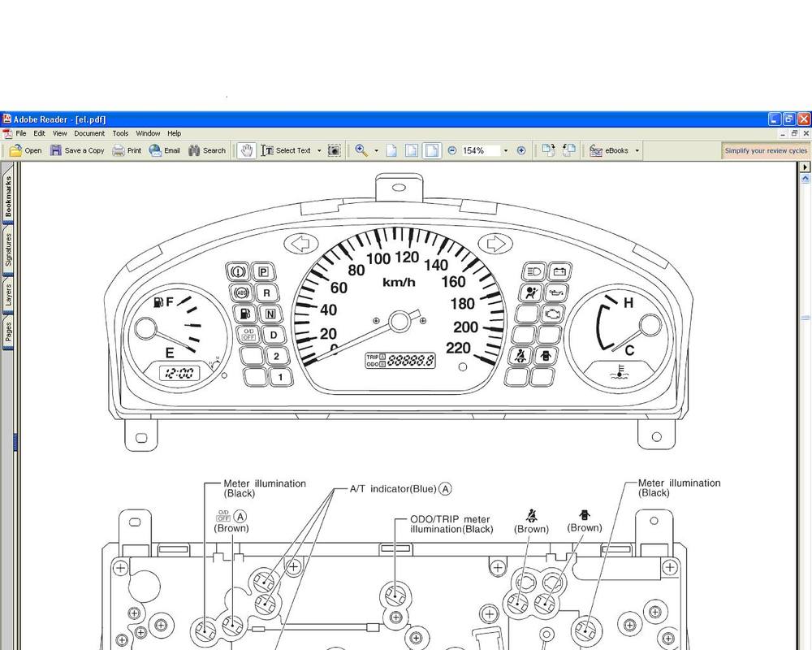Click the Simplify your review cycles link

click(766, 151)
